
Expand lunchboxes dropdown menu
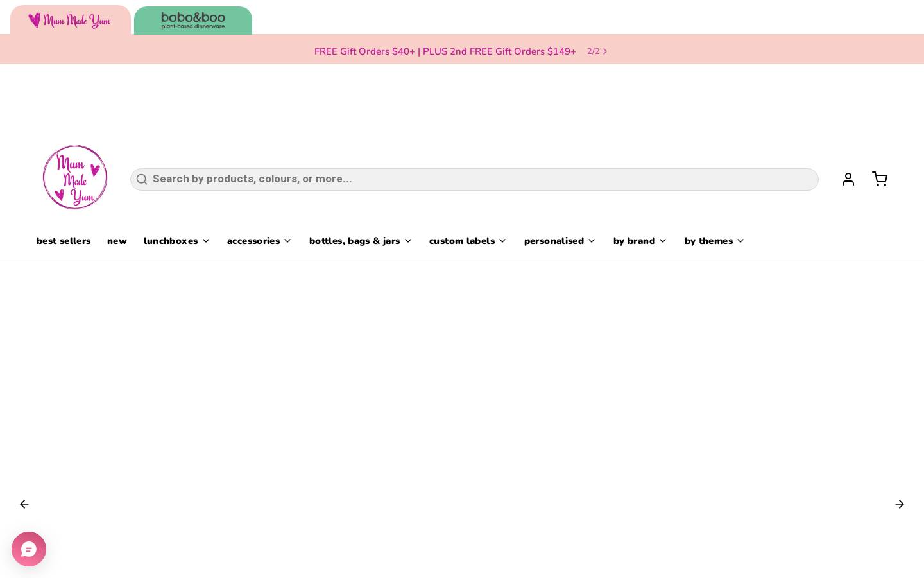(x=176, y=241)
